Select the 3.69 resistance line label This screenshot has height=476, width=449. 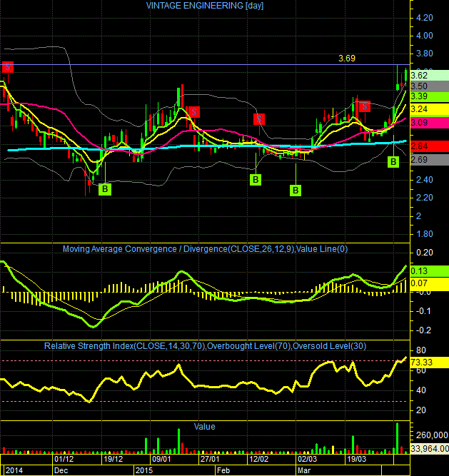coord(347,59)
